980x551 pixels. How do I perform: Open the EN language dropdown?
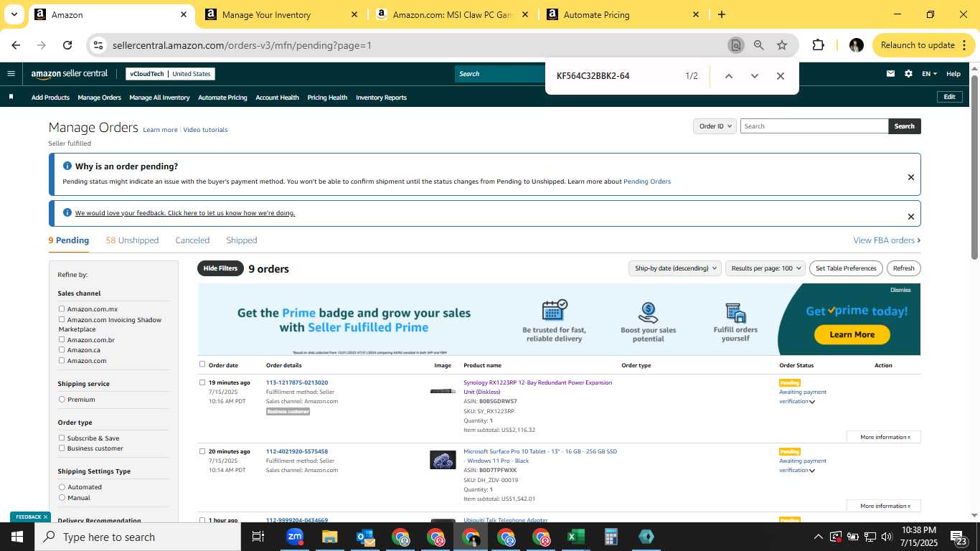[929, 74]
